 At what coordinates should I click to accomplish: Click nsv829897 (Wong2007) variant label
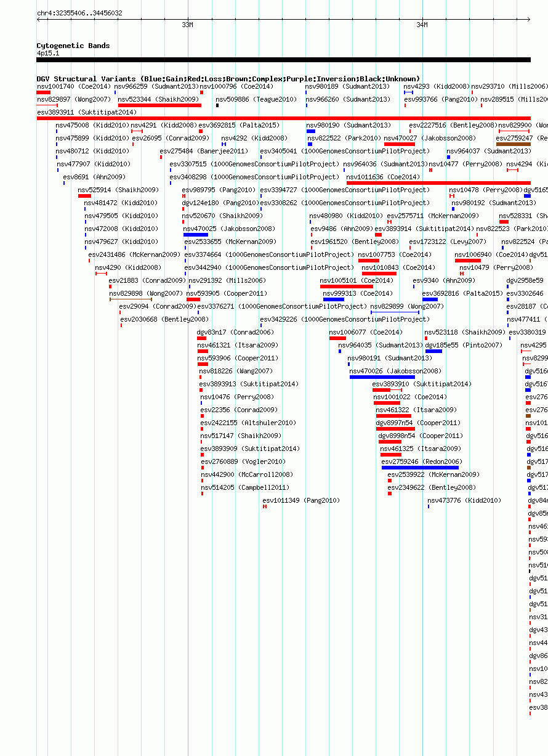(74, 99)
